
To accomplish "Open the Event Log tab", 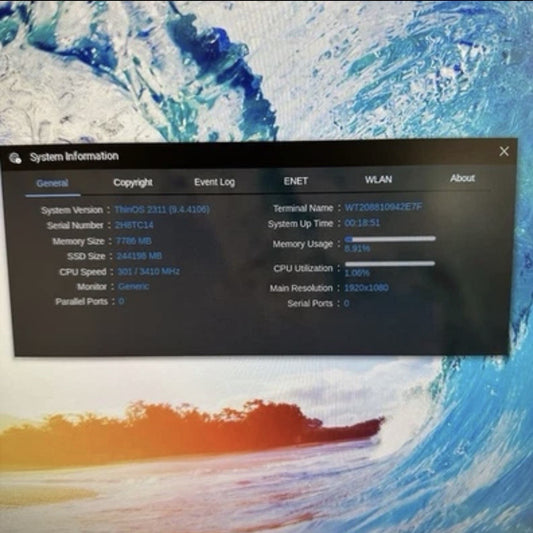I will (214, 182).
